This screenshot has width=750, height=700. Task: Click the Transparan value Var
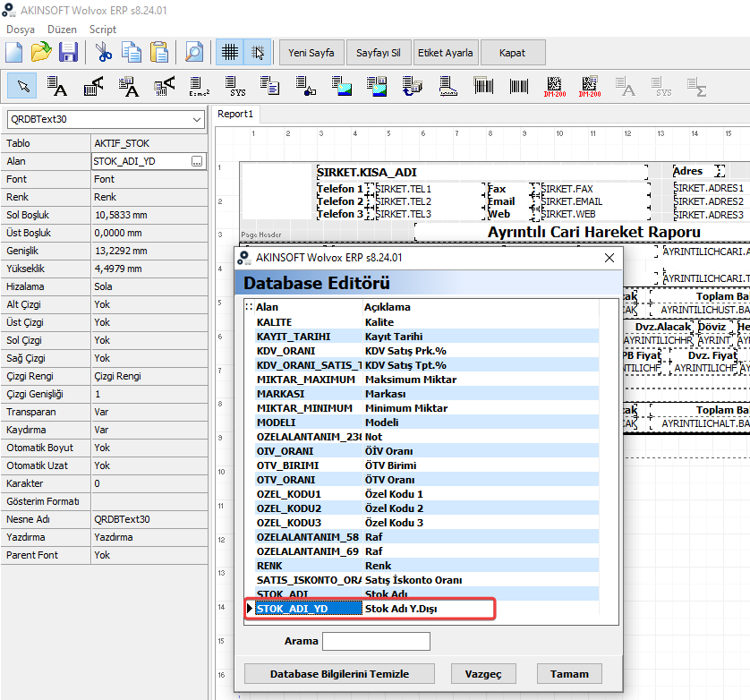pos(149,412)
